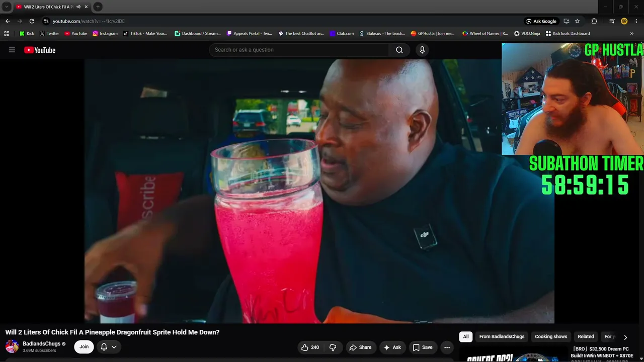Open a new browser tab
The height and width of the screenshot is (362, 644).
click(98, 7)
